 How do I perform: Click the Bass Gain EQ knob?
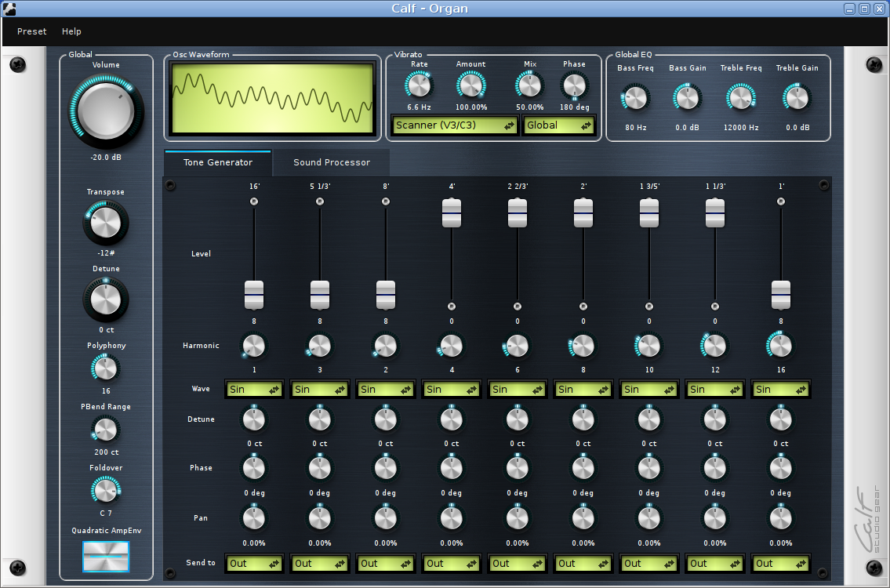click(688, 98)
